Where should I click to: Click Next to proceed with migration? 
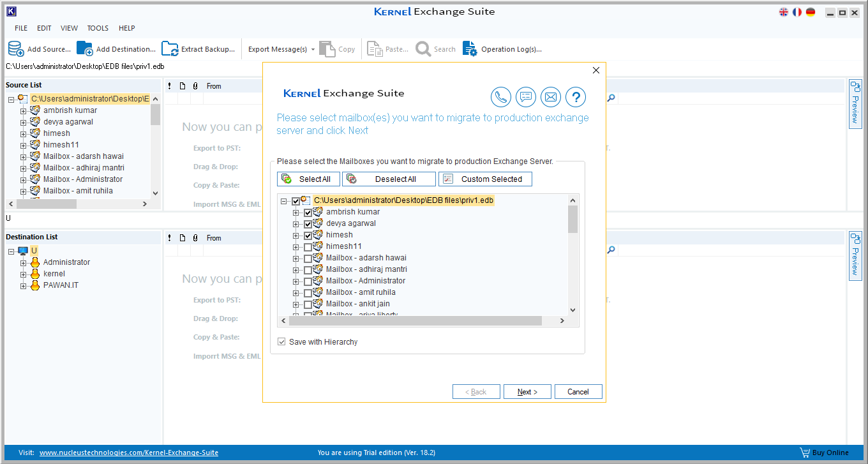528,392
